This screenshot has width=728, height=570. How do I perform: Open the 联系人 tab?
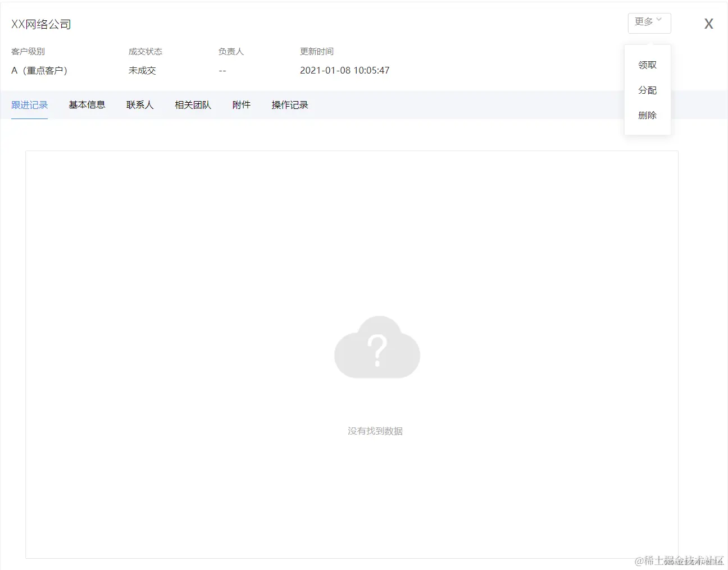pyautogui.click(x=140, y=105)
